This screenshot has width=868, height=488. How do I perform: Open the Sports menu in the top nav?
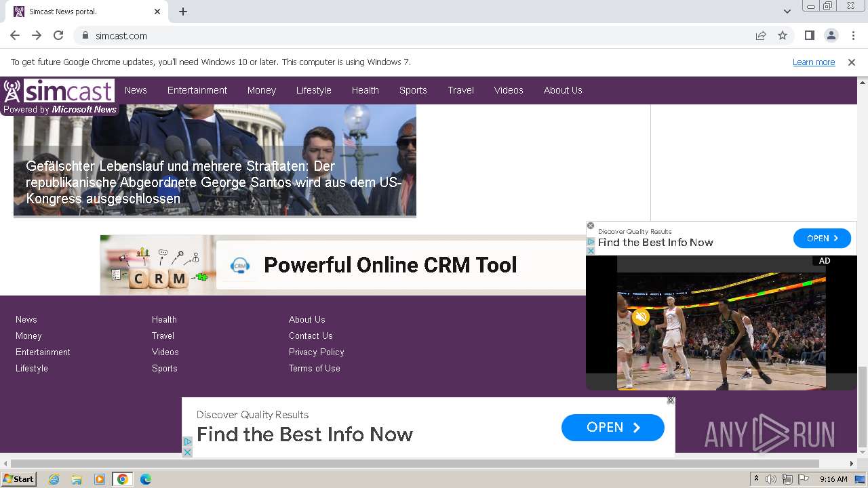coord(413,90)
